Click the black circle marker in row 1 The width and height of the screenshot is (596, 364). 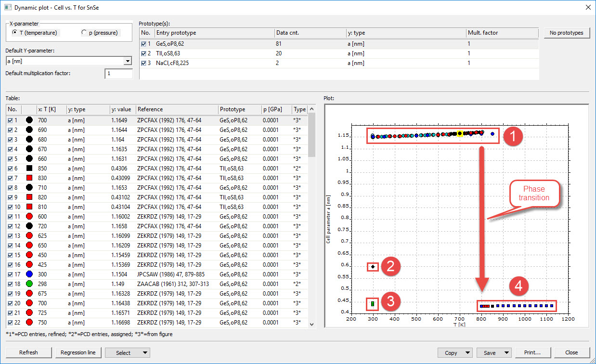click(29, 120)
